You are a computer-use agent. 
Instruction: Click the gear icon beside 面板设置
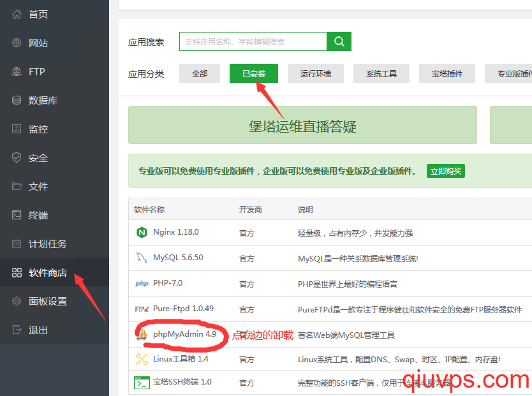coord(17,301)
